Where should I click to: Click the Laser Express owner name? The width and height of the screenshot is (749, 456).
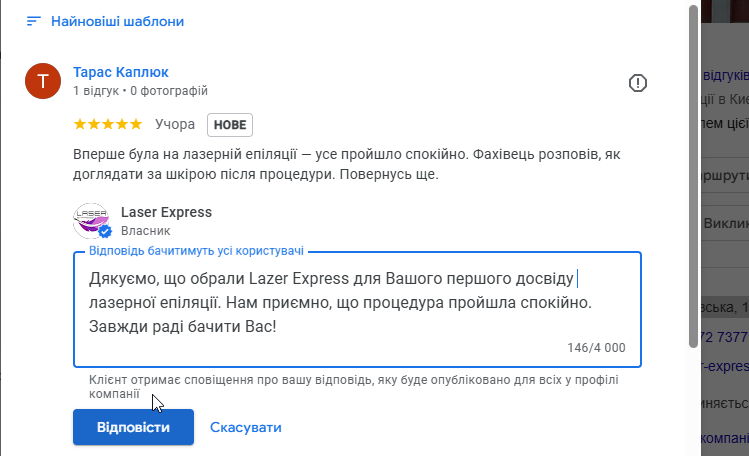[x=166, y=212]
